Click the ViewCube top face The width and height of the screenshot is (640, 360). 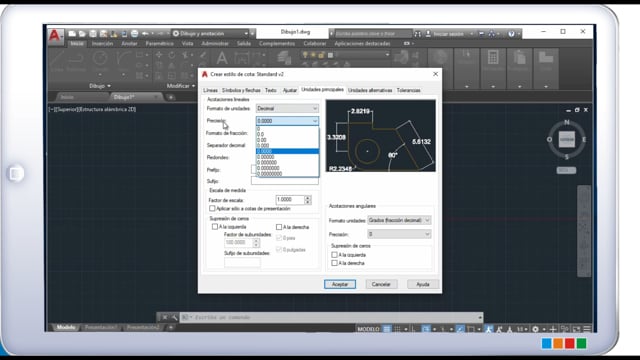(567, 139)
